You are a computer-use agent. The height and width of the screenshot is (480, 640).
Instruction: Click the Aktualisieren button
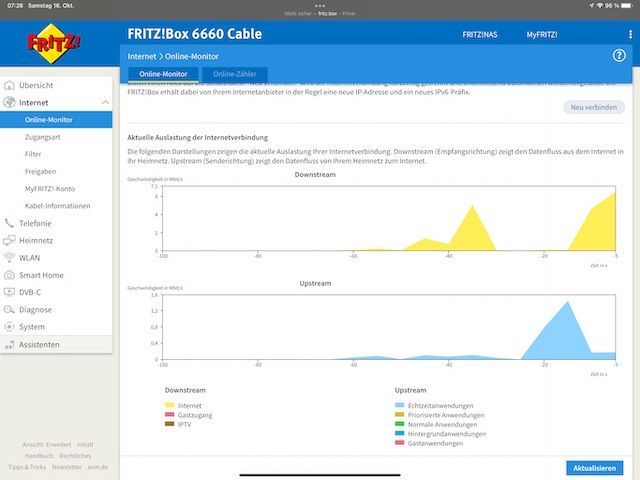594,468
